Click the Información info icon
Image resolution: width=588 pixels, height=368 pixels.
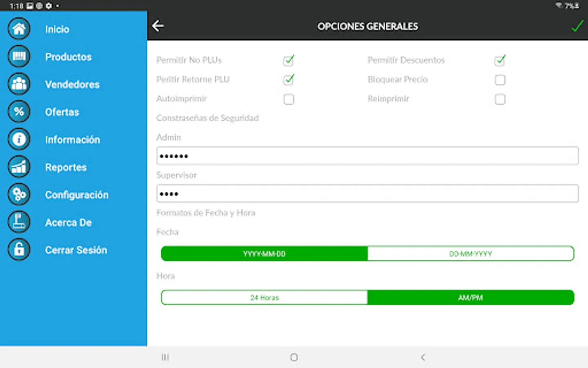click(x=19, y=139)
